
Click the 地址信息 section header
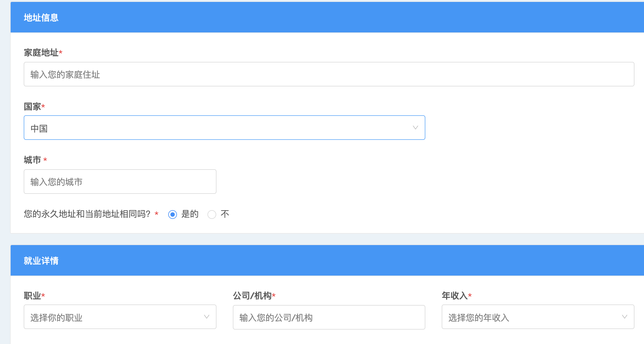41,18
